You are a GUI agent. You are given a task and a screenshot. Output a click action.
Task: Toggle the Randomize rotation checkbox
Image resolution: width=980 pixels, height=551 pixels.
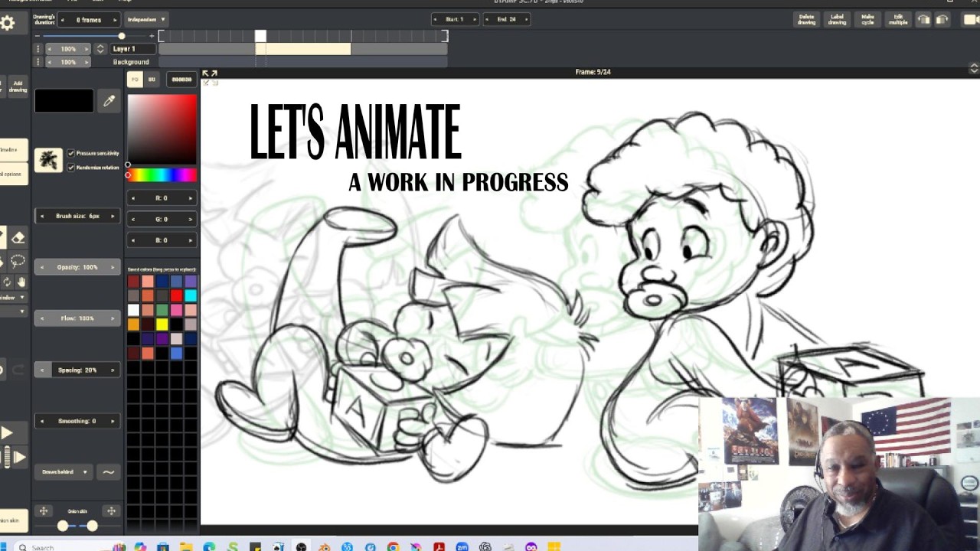tap(71, 168)
